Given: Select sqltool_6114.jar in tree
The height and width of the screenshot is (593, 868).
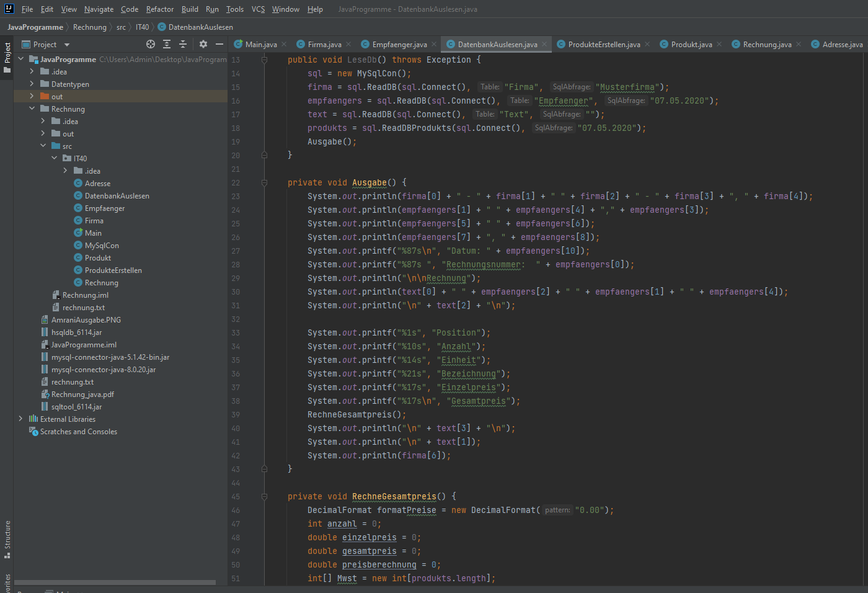Looking at the screenshot, I should pyautogui.click(x=76, y=407).
